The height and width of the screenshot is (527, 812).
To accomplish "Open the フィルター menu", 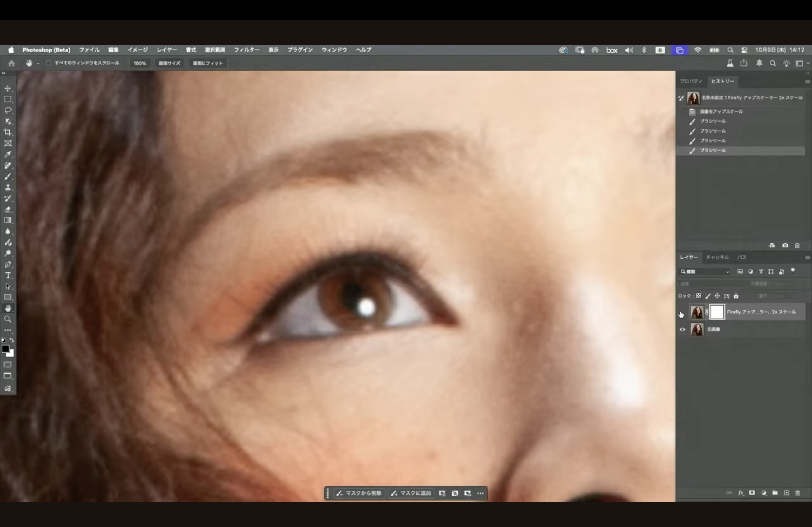I will pyautogui.click(x=246, y=50).
